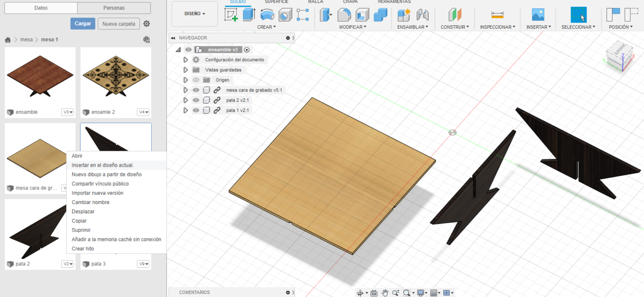Screen dimensions: 644x297
Task: Go to the data panel home
Action: (8, 40)
